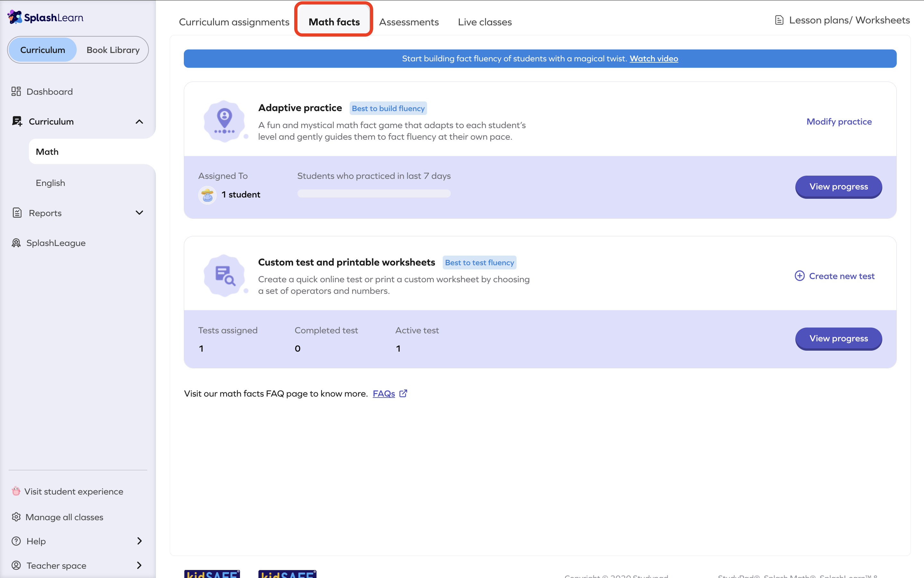Switch to Book Library in the toggle
The width and height of the screenshot is (924, 578).
coord(113,50)
